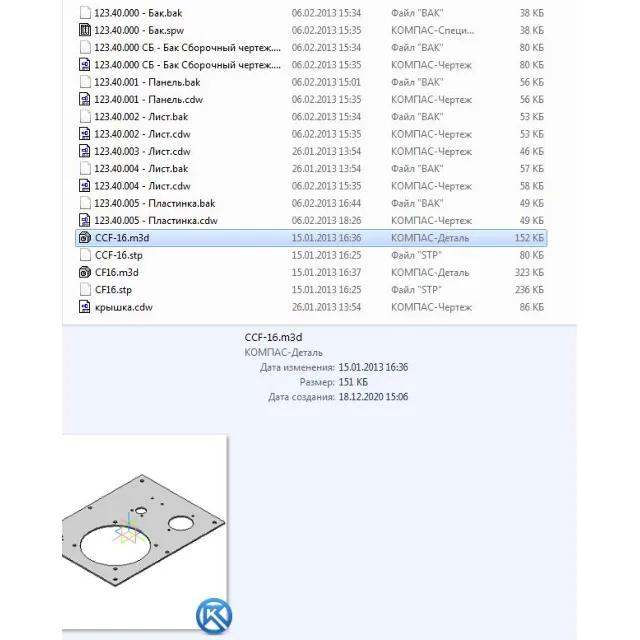Click the date 06.02.2013 16:44 of Пластинка.bak

(x=326, y=203)
